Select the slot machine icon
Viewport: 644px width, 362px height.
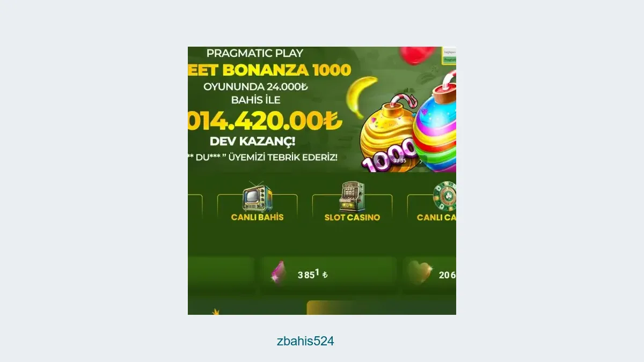pyautogui.click(x=352, y=196)
